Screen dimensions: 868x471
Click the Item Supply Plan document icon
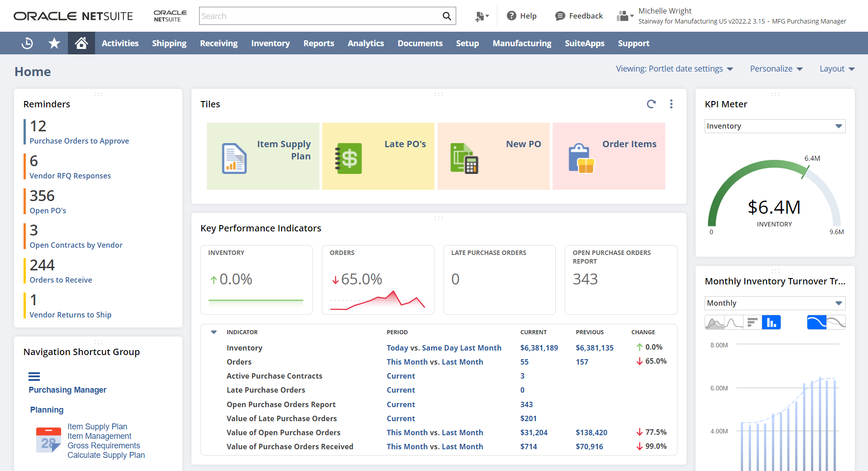[234, 159]
